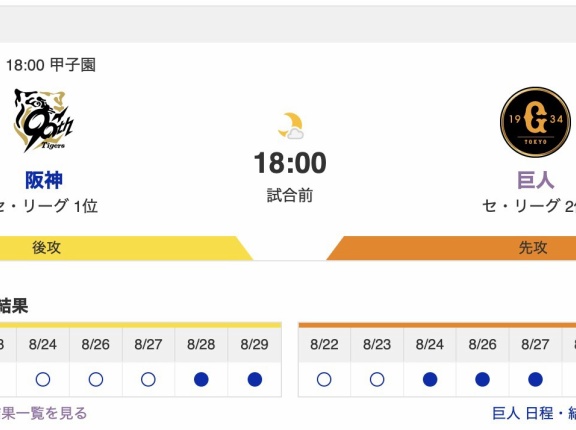The image size is (576, 430).
Task: Click Giants' 8/24 loss dot
Action: (430, 379)
